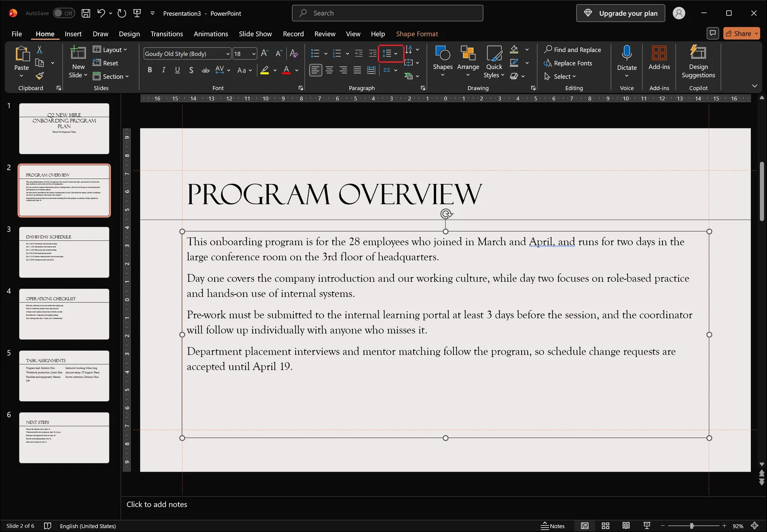Screen dimensions: 767x532
Task: Open the Add-ins button
Action: [x=659, y=58]
